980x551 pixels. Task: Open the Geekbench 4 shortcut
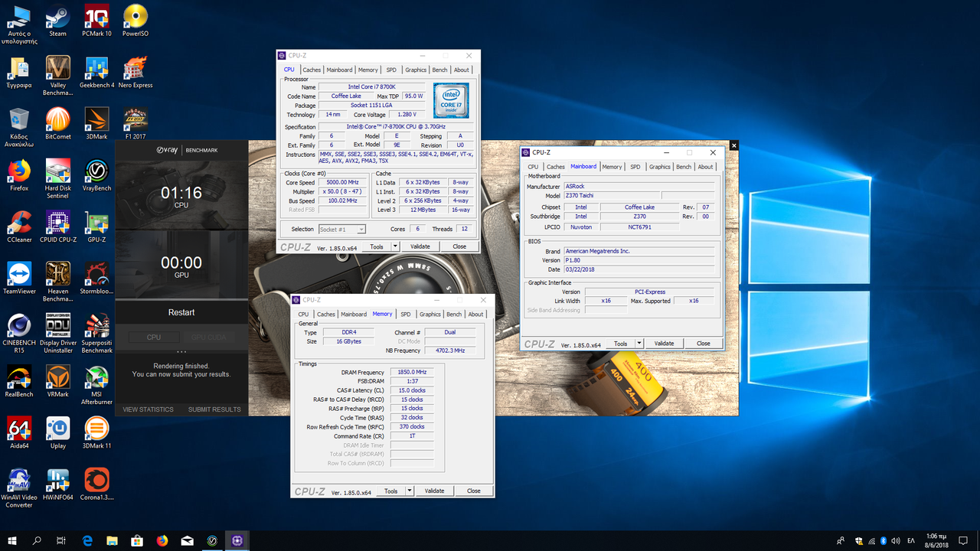pos(96,72)
